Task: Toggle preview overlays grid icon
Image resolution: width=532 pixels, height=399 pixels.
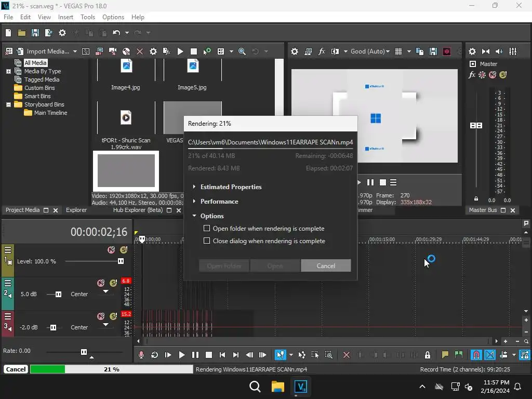Action: tap(398, 51)
